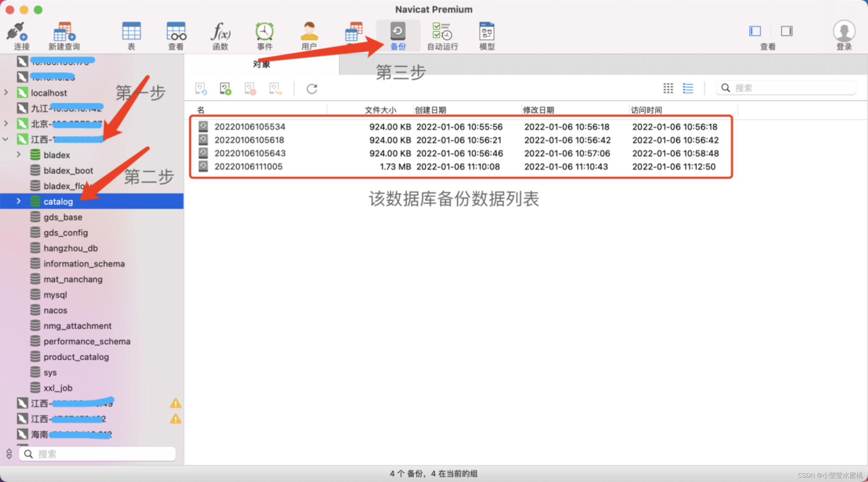Click the refresh icon in backup toolbar

[x=312, y=89]
